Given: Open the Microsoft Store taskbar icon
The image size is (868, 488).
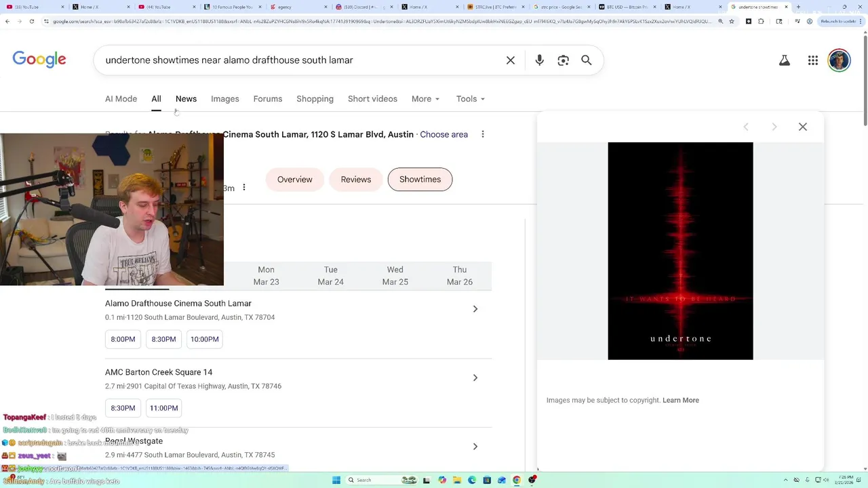Looking at the screenshot, I should 487,480.
